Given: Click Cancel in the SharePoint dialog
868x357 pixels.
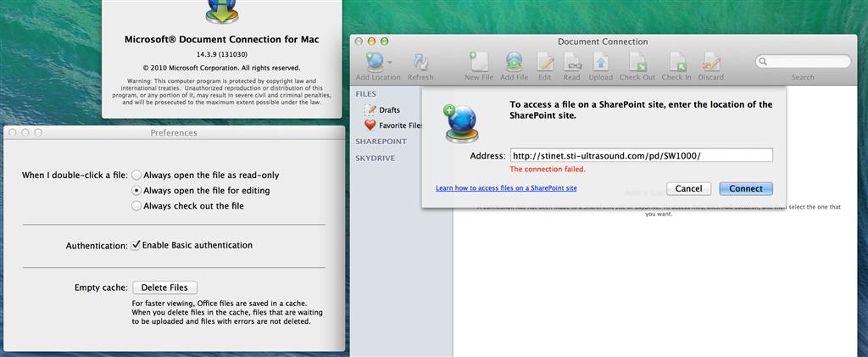Looking at the screenshot, I should click(x=688, y=189).
